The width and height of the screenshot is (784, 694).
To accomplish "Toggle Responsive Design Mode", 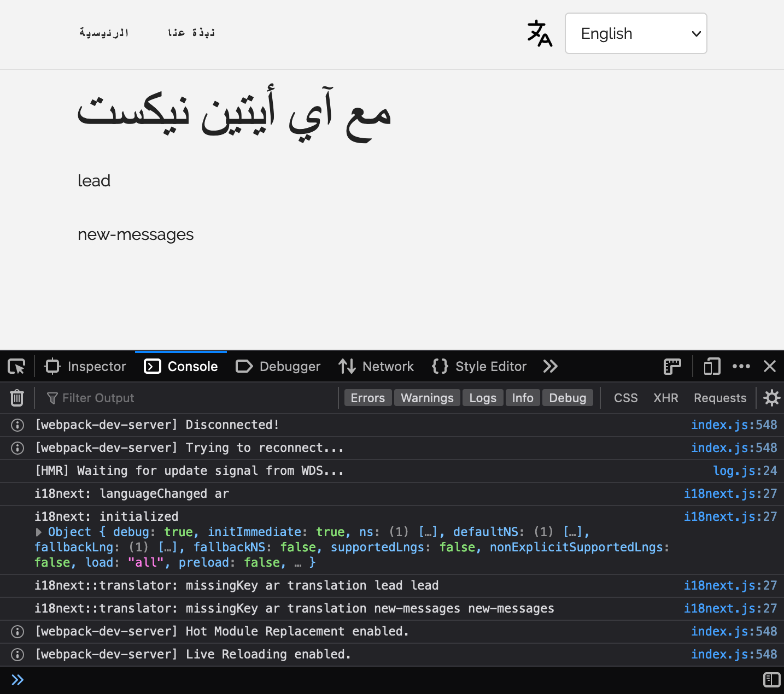I will [711, 366].
